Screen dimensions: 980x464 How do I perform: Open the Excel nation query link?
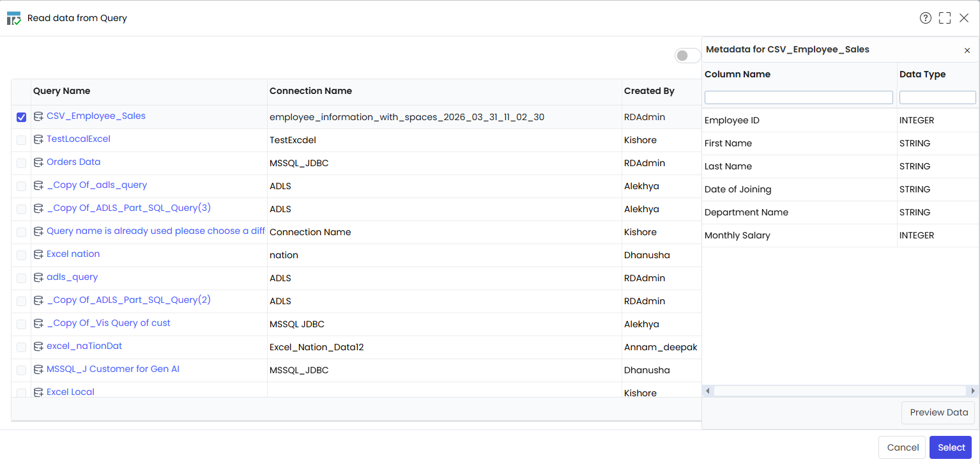[x=73, y=254]
